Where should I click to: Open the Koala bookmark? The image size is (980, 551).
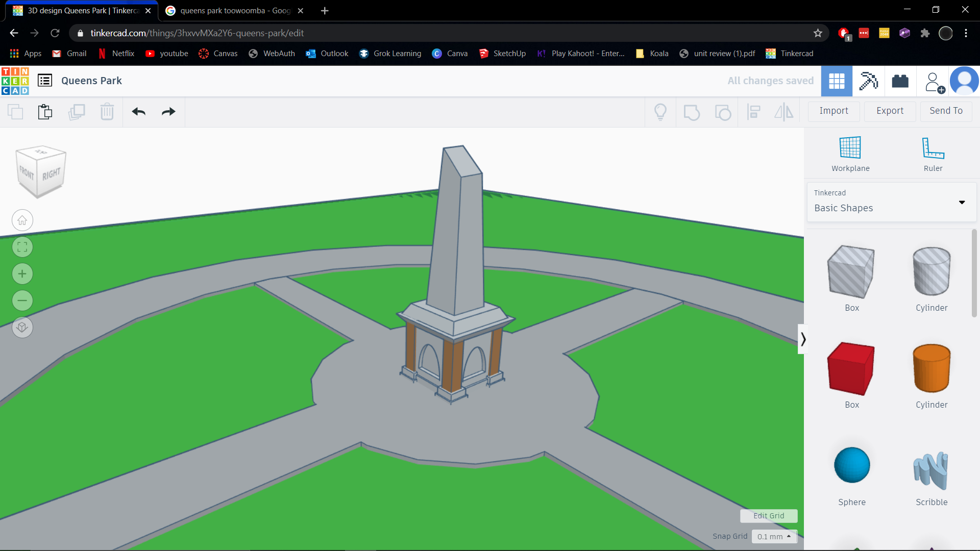tap(652, 54)
